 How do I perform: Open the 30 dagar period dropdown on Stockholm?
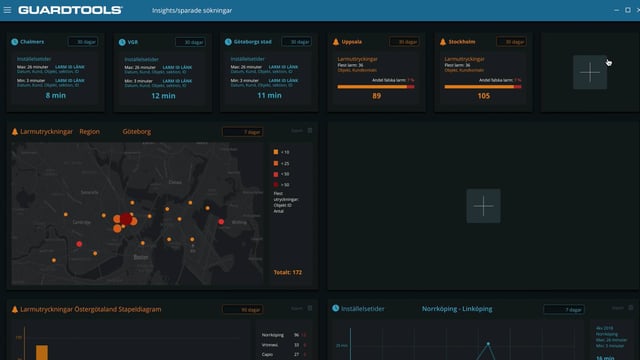[511, 42]
